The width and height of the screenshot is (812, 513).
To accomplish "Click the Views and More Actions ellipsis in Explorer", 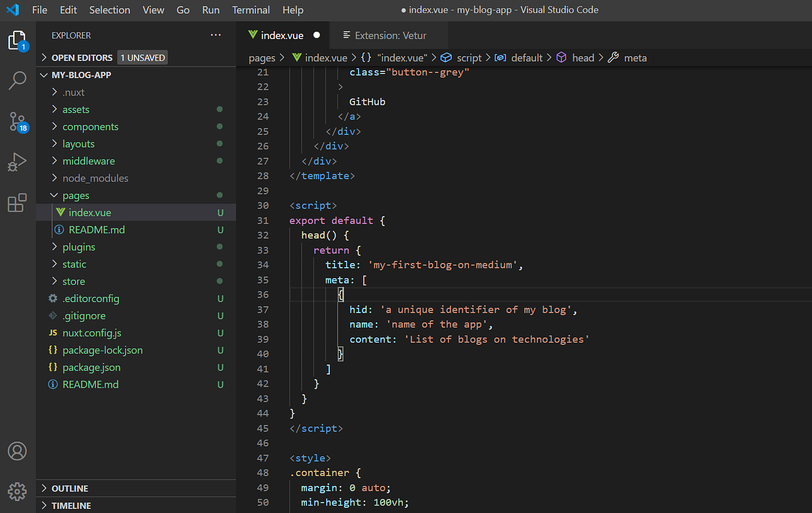I will 216,35.
